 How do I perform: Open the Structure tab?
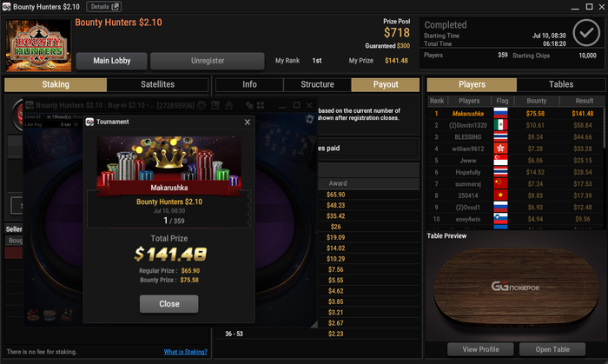point(317,84)
